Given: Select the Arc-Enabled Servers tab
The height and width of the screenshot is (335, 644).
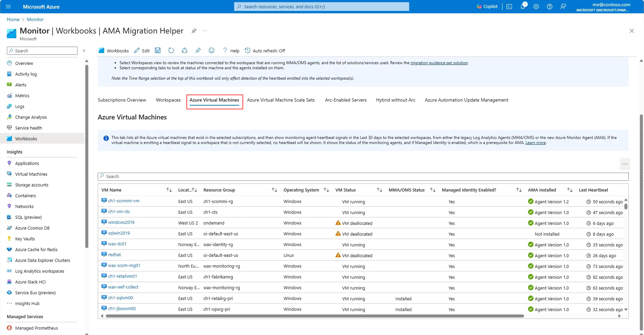Looking at the screenshot, I should [345, 100].
